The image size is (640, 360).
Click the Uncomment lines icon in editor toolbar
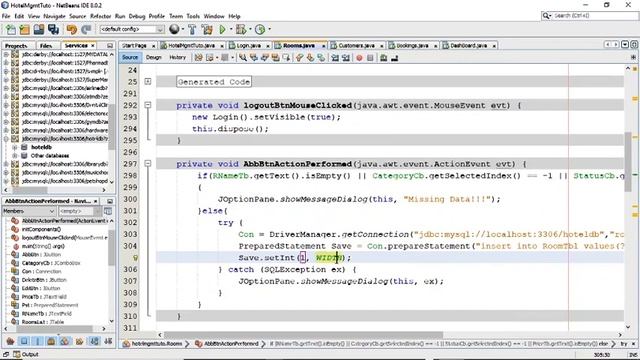tap(394, 58)
